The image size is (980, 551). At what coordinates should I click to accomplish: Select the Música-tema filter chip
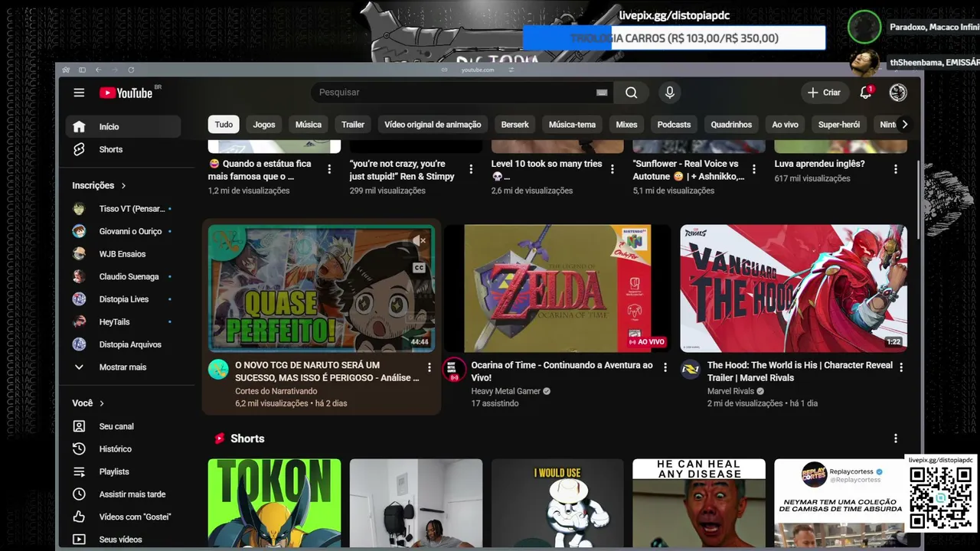click(x=572, y=125)
